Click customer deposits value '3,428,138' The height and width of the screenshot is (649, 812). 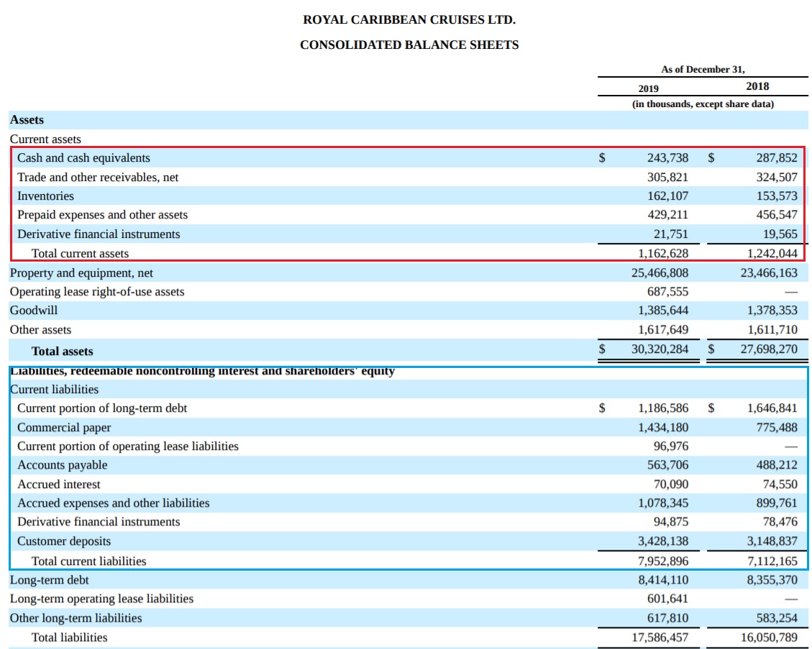[x=663, y=541]
